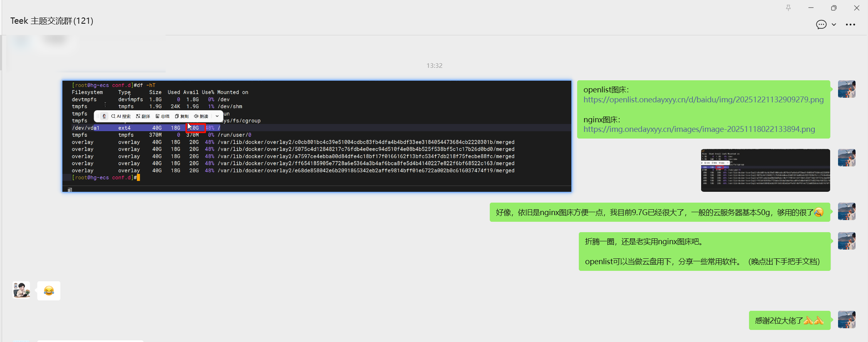Click the avatar beside 感谢2位大佬了 message

[846, 320]
